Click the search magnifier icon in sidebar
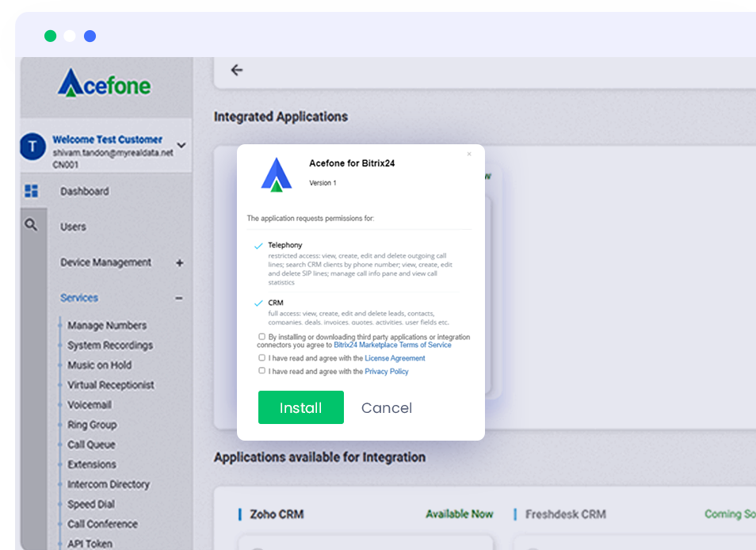Viewport: 756px width, 550px height. pos(31,224)
